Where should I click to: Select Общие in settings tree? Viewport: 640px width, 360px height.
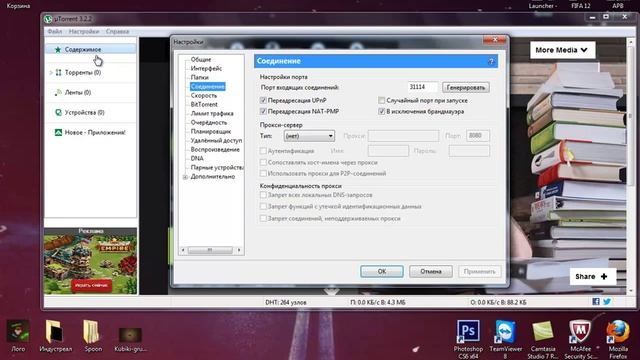pos(201,59)
